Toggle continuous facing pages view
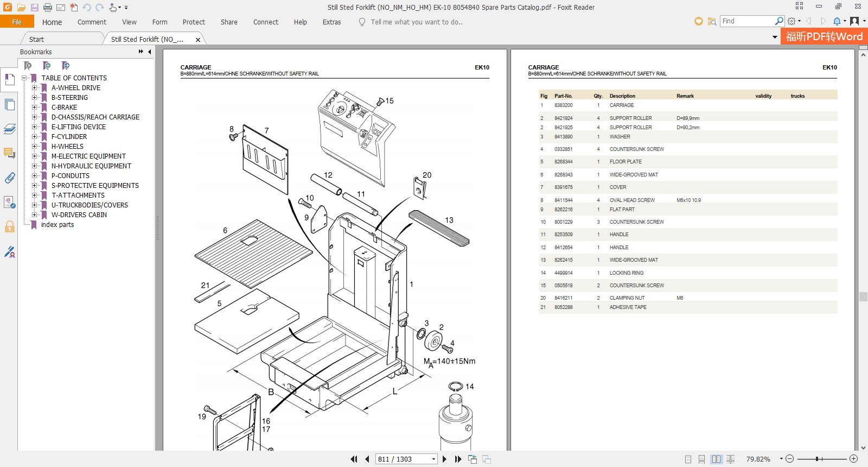This screenshot has width=868, height=467. coord(730,459)
